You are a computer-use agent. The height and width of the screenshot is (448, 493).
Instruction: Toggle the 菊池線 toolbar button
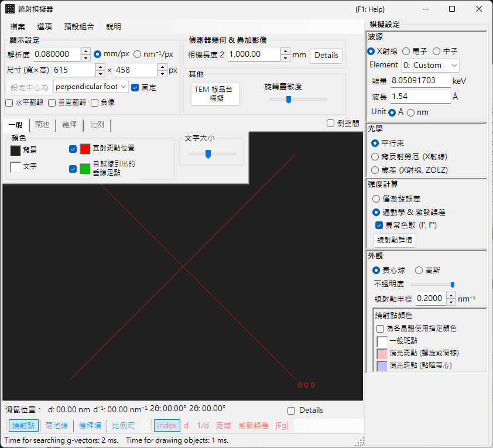coord(56,425)
